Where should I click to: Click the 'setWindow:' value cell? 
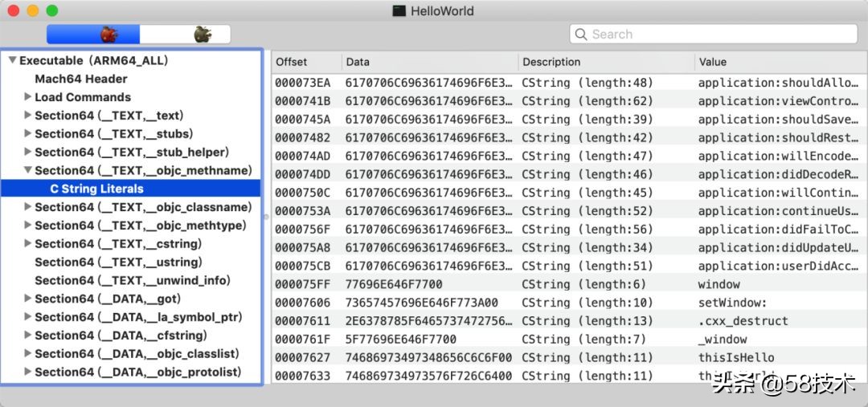733,303
